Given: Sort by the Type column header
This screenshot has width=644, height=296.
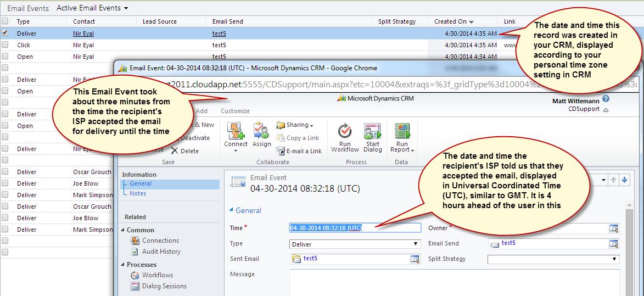Looking at the screenshot, I should (24, 21).
